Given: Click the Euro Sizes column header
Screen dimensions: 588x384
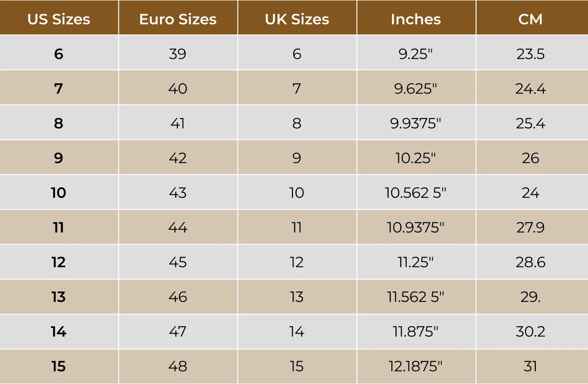Looking at the screenshot, I should 178,19.
